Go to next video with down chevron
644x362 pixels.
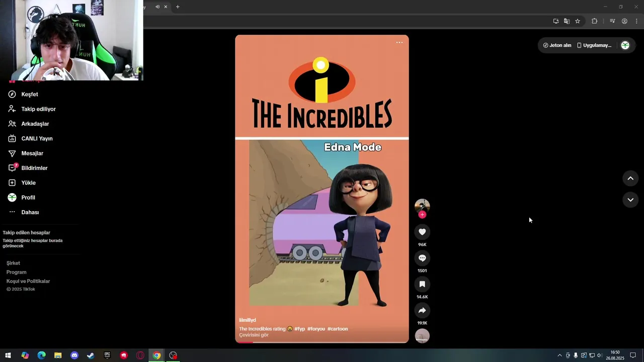click(630, 200)
